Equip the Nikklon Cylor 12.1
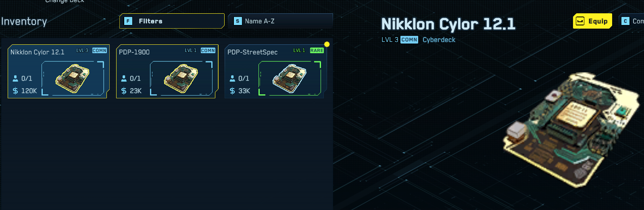Image resolution: width=644 pixels, height=210 pixels. coord(592,21)
